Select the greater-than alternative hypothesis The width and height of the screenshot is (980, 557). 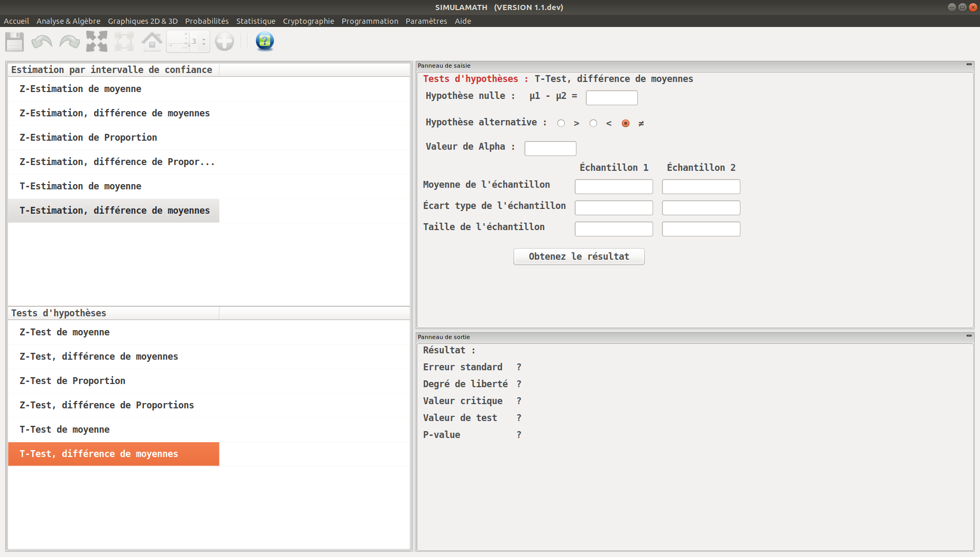[x=561, y=123]
